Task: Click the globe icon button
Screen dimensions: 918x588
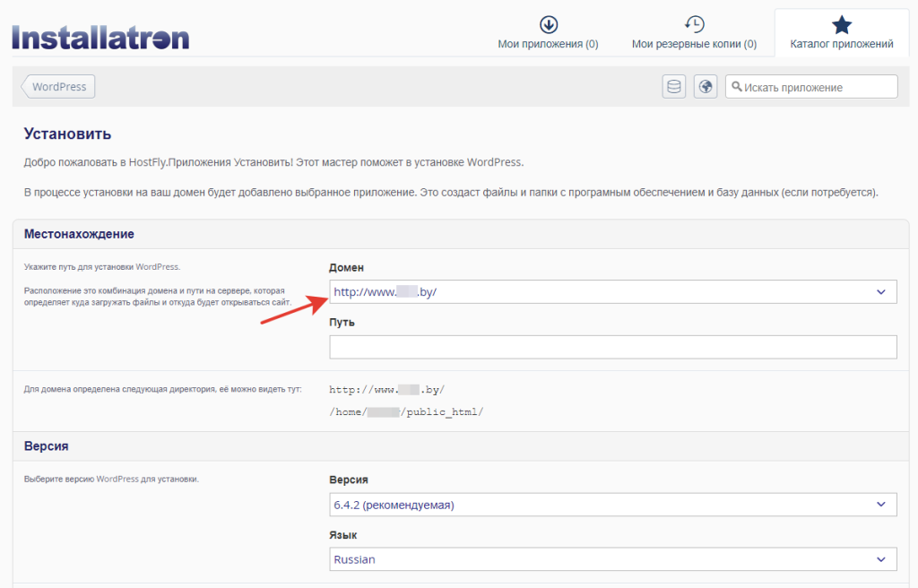Action: point(706,87)
